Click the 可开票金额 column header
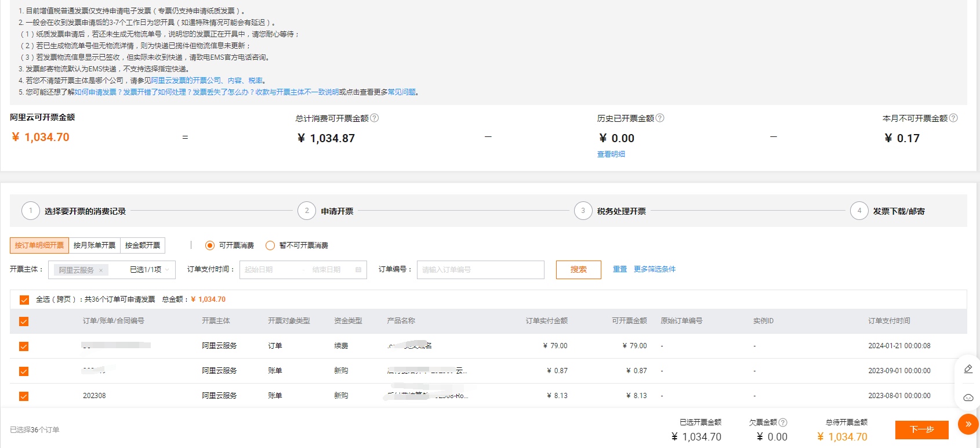980x448 pixels. coord(629,321)
